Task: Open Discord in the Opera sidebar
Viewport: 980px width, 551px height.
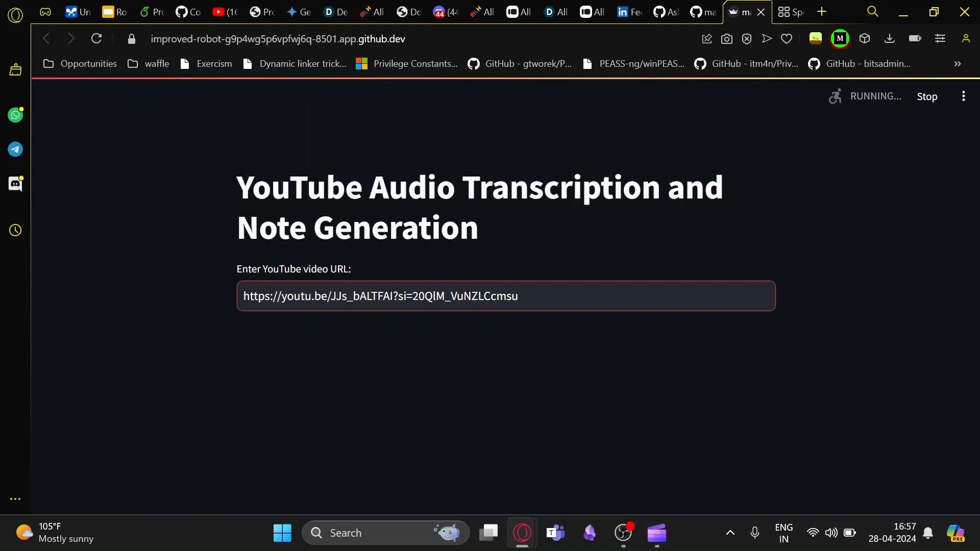Action: point(15,184)
